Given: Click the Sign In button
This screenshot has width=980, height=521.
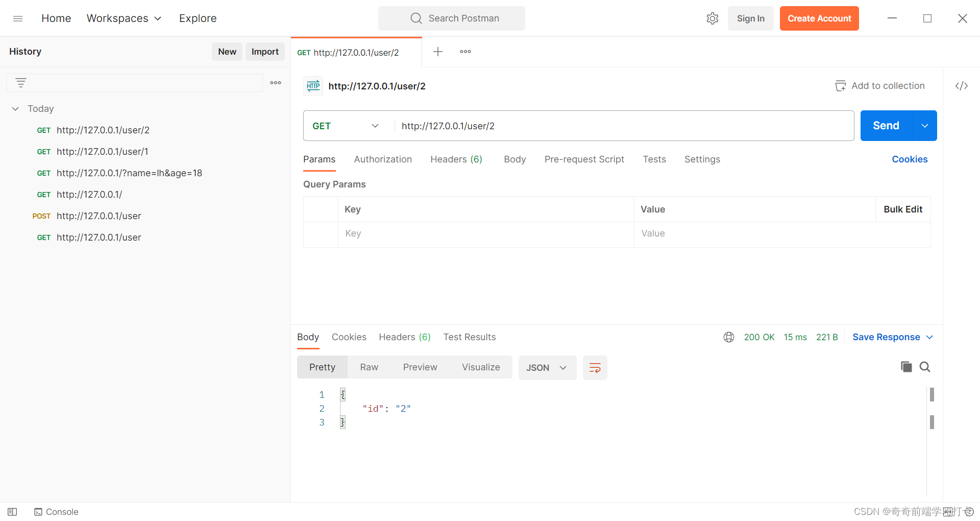Looking at the screenshot, I should click(x=750, y=18).
